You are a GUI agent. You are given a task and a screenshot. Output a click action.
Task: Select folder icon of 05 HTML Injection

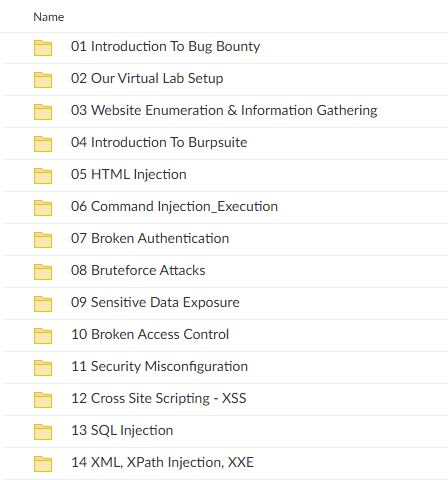pos(43,176)
